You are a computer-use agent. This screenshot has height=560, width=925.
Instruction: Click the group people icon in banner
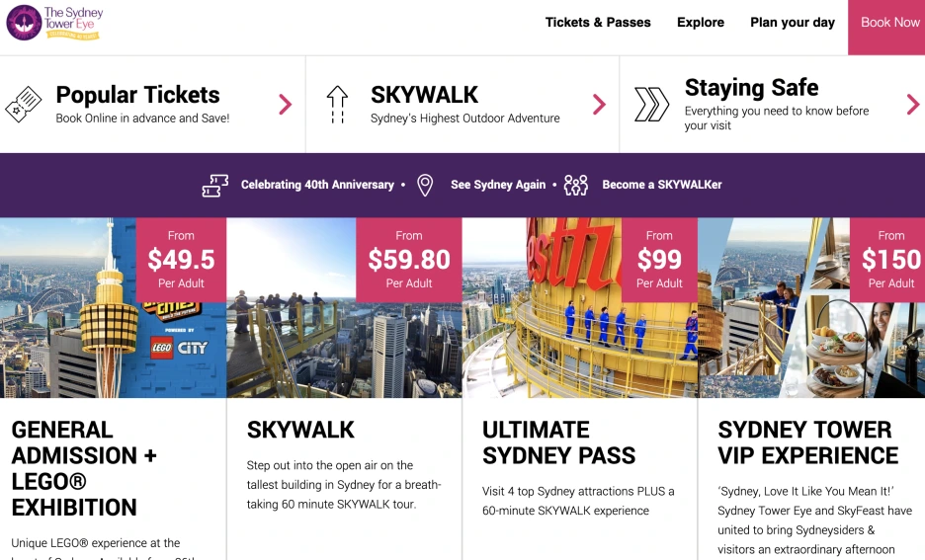tap(575, 185)
